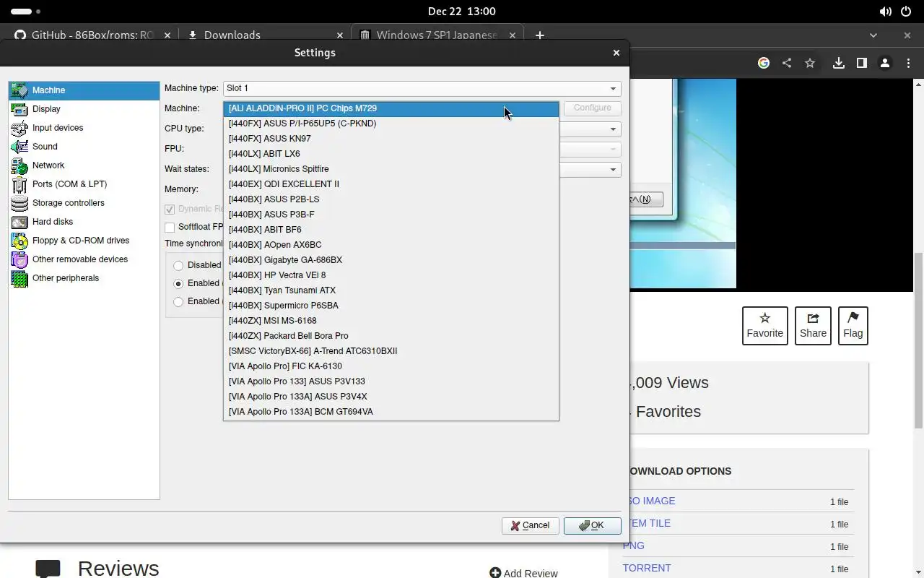
Task: Choose [i440BX] ASUS P2B-LS machine
Action: pyautogui.click(x=391, y=199)
